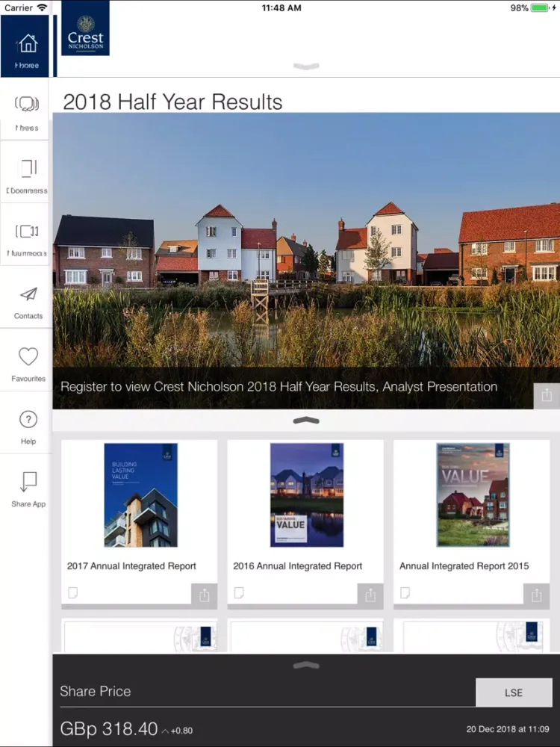Share the Half Year Results banner

pyautogui.click(x=547, y=395)
